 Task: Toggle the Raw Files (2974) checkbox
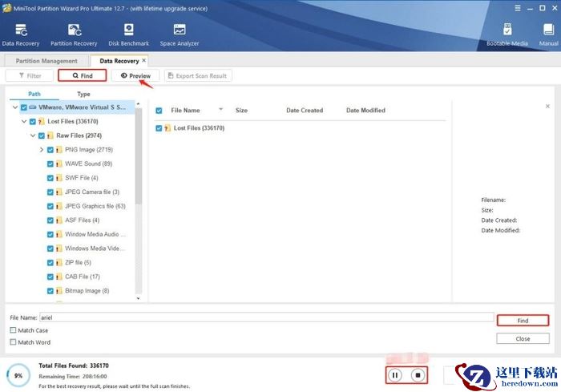42,135
